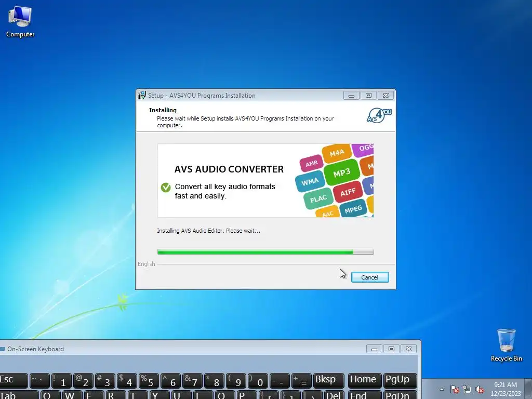Maximize the Setup installation window
The height and width of the screenshot is (399, 532).
point(368,96)
